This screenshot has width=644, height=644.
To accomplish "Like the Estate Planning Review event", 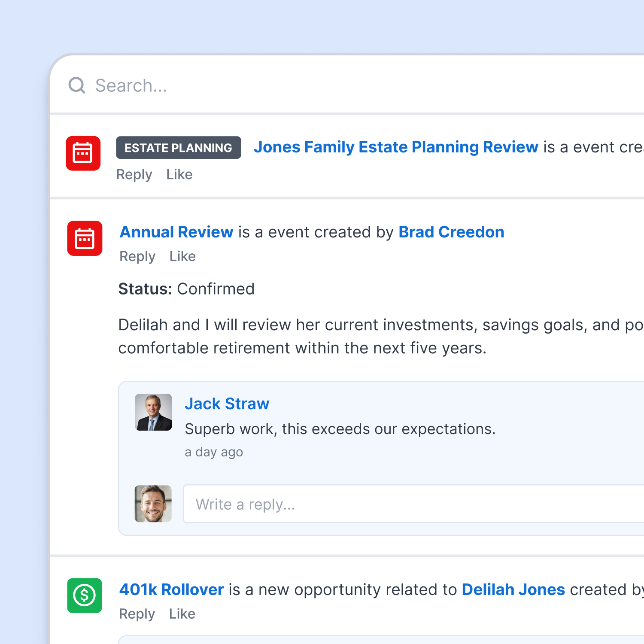I will click(x=179, y=174).
